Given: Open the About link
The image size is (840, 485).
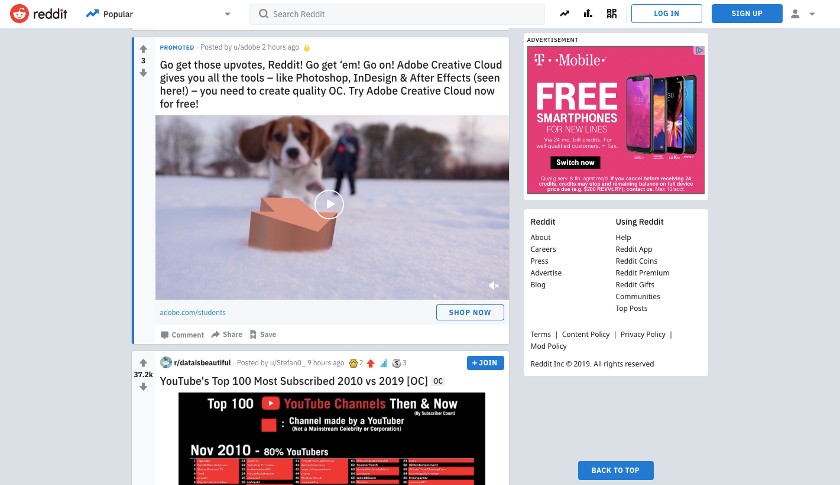Looking at the screenshot, I should click(x=541, y=237).
